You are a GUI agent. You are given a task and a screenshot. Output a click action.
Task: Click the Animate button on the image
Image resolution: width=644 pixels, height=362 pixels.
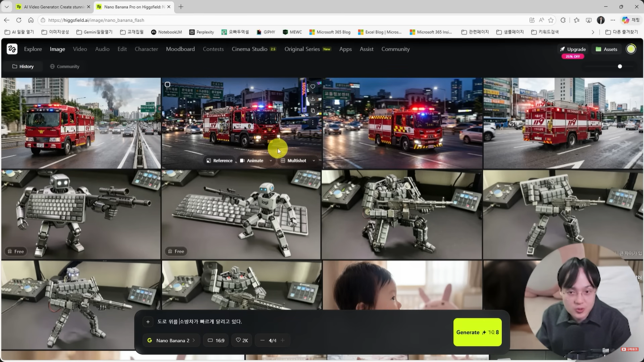tap(252, 161)
